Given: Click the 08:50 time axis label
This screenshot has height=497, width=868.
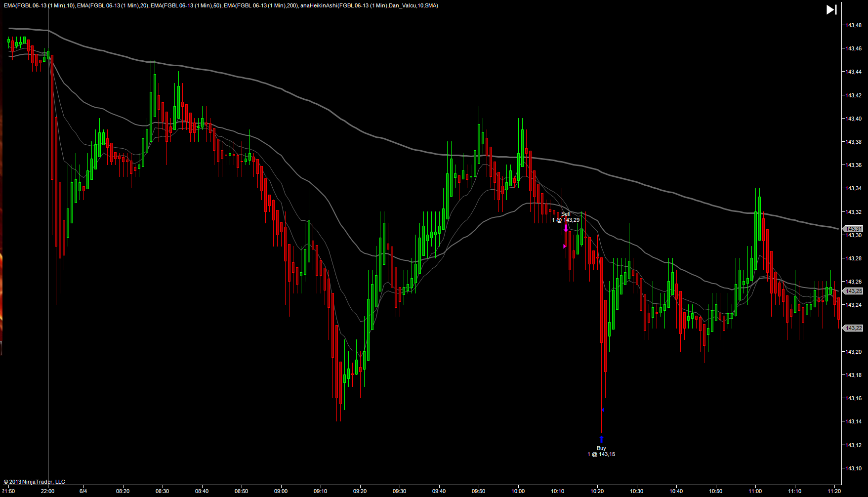Looking at the screenshot, I should (x=242, y=491).
